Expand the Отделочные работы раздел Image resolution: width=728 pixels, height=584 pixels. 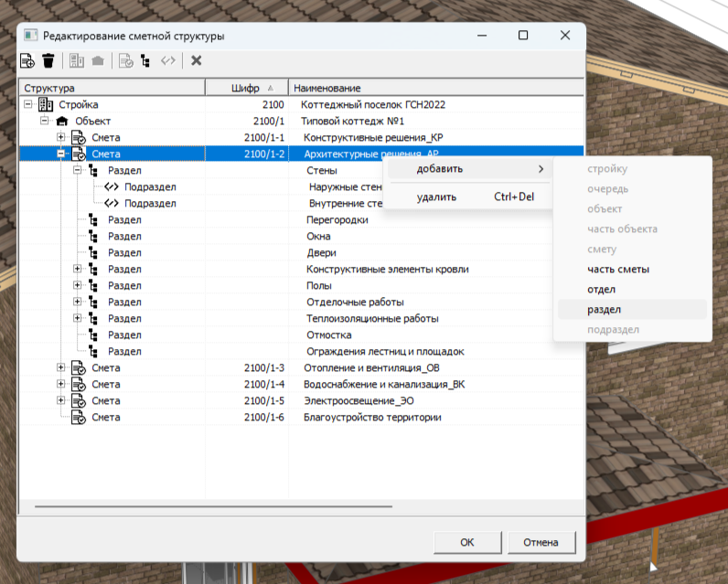pos(77,302)
